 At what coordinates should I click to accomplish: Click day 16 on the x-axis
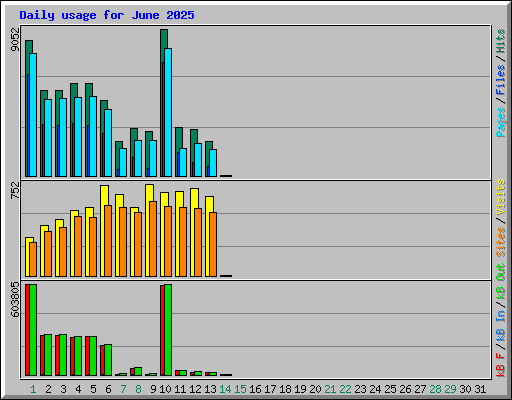pyautogui.click(x=255, y=389)
